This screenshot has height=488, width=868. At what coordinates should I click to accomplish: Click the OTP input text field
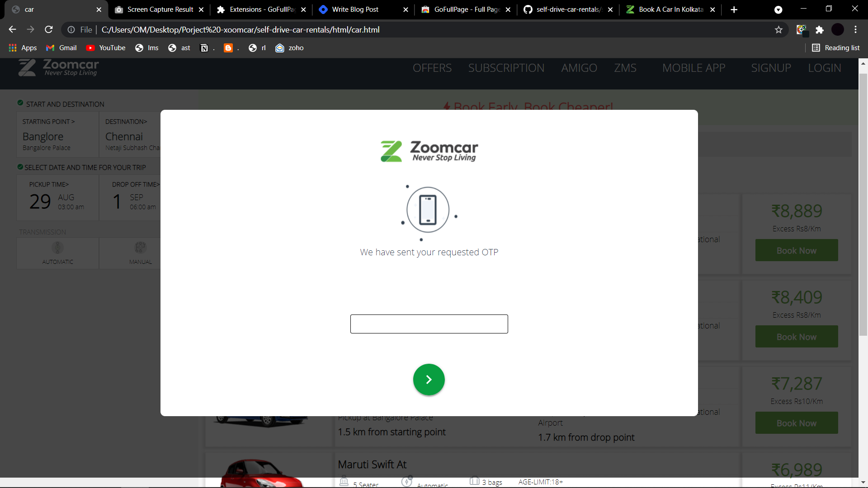click(x=429, y=324)
